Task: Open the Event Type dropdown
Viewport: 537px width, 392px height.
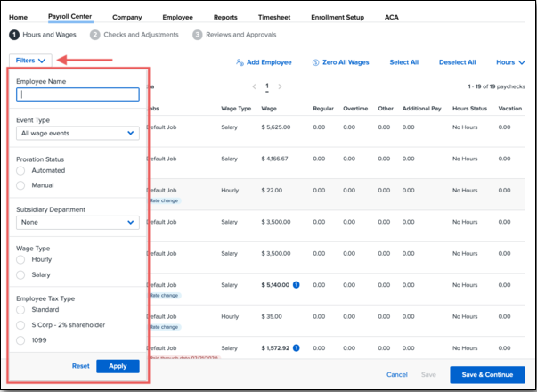Action: (77, 133)
